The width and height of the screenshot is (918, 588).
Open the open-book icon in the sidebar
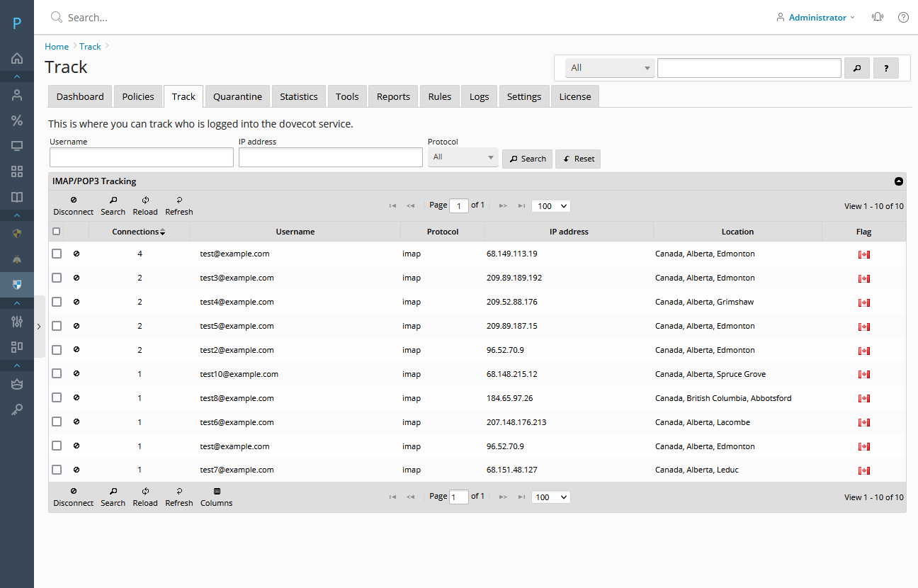tap(17, 197)
